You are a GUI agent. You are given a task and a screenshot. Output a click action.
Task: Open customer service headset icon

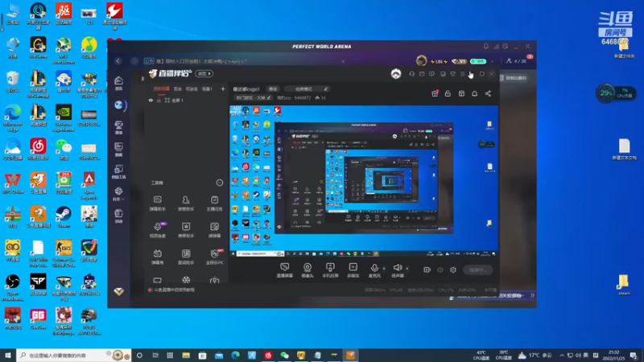411,74
